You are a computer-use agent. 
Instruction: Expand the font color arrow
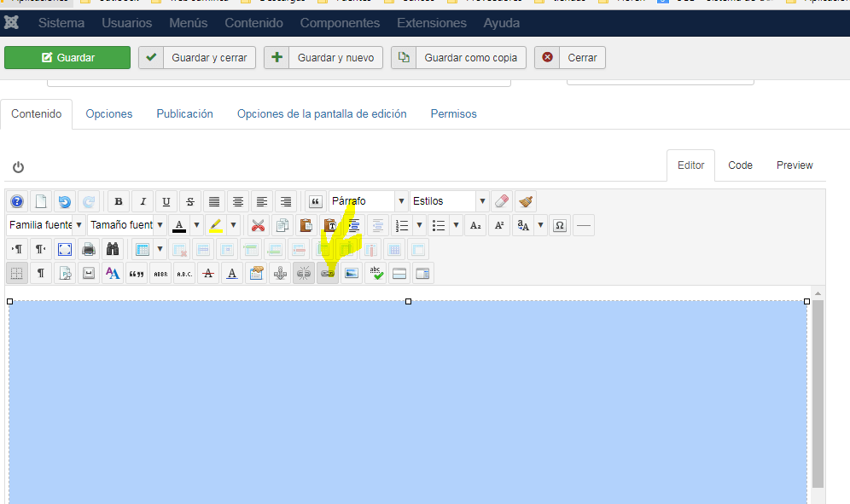click(197, 225)
